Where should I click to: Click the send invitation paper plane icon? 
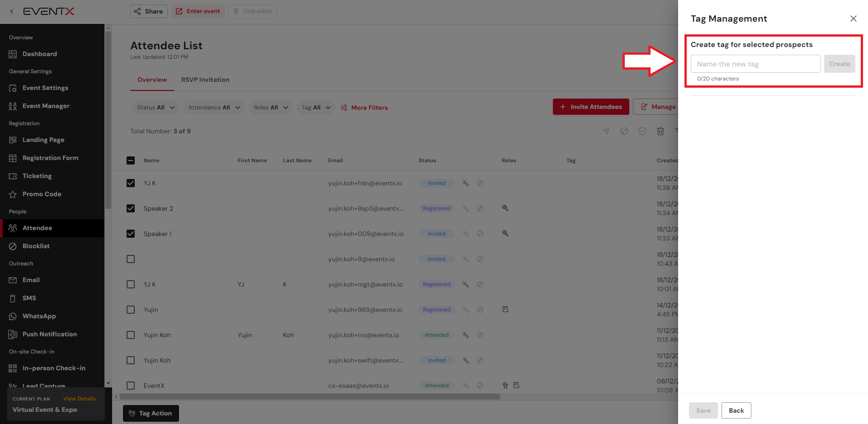[x=606, y=131]
